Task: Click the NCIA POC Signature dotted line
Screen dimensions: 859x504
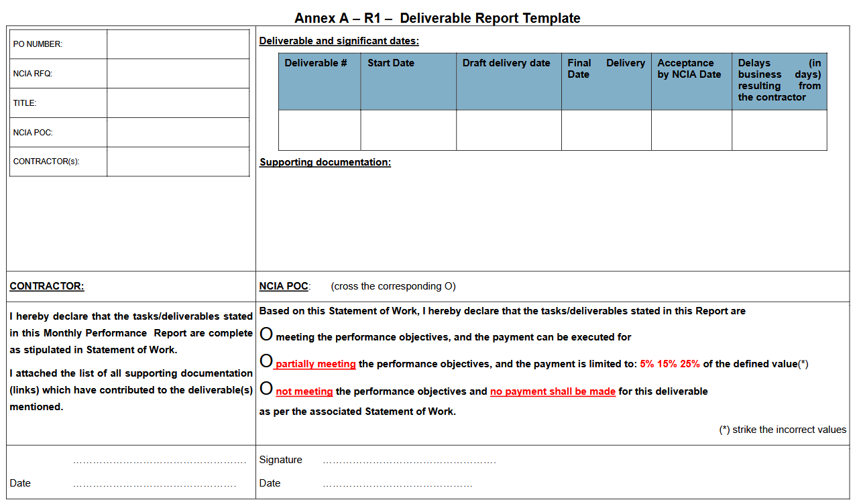Action: [x=409, y=461]
